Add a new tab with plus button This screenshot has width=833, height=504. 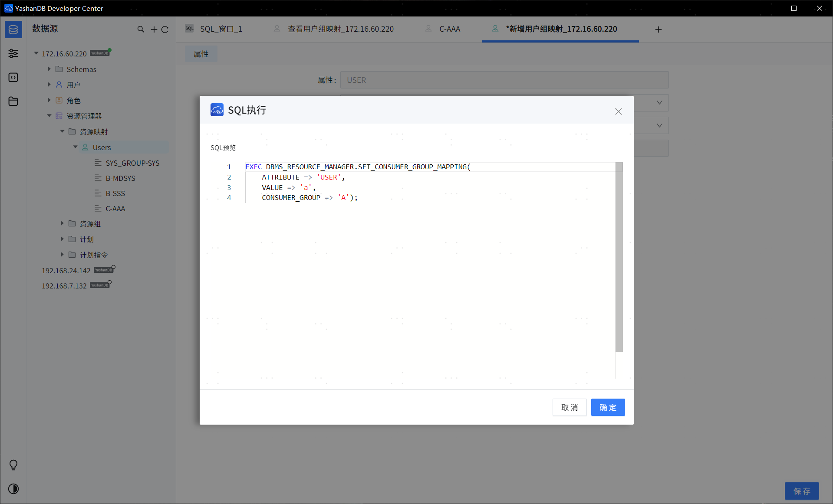pyautogui.click(x=658, y=29)
